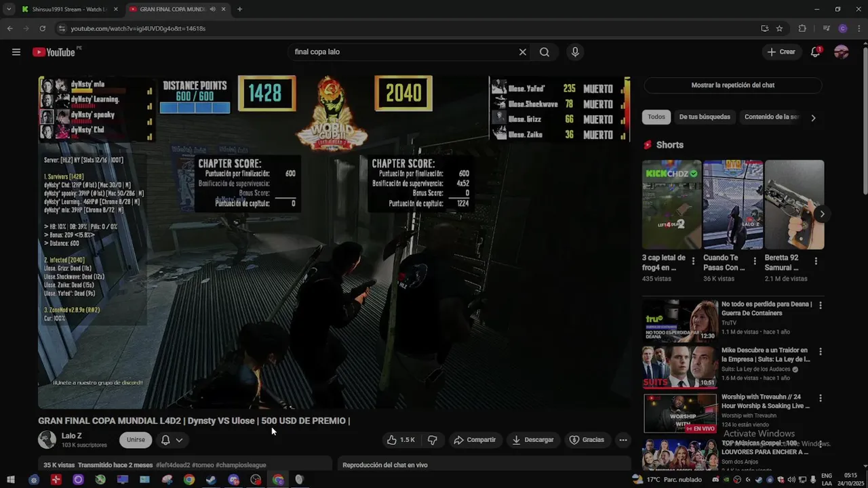The height and width of the screenshot is (488, 868).
Task: Select the Todos filter chip
Action: click(656, 117)
